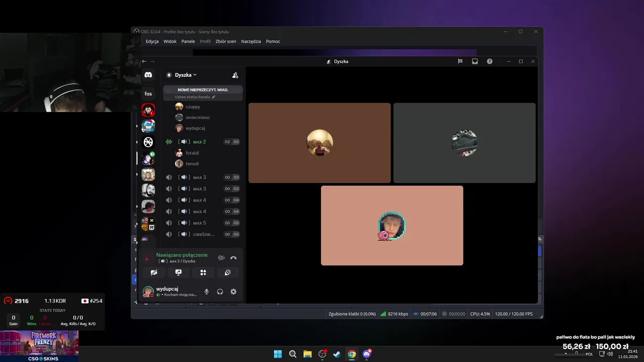Open Google Chrome from the taskbar

tap(352, 354)
